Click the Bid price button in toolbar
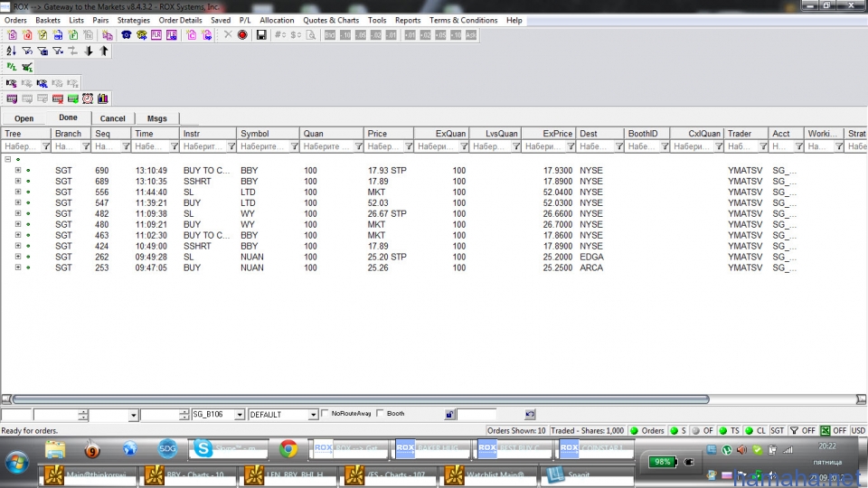Screen dimensions: 868x488 coord(330,35)
